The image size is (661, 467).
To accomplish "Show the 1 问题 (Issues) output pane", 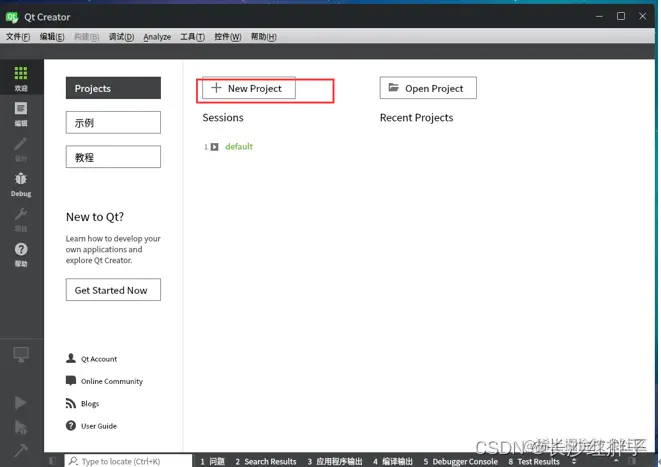I will click(212, 462).
